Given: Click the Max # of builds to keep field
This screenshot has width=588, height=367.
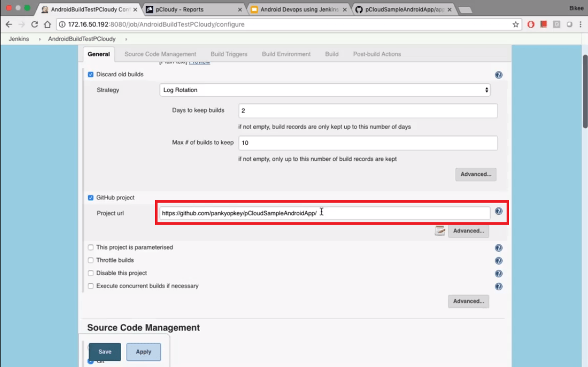Looking at the screenshot, I should tap(368, 143).
